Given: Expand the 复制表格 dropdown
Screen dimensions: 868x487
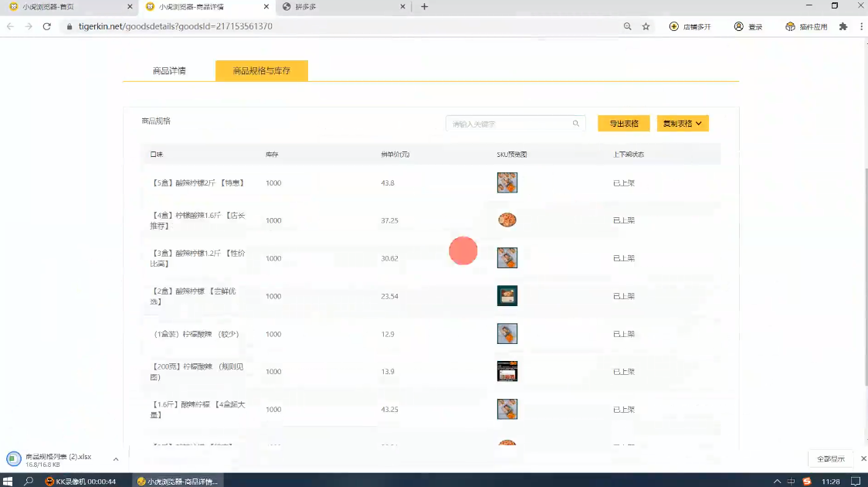Looking at the screenshot, I should click(x=683, y=124).
